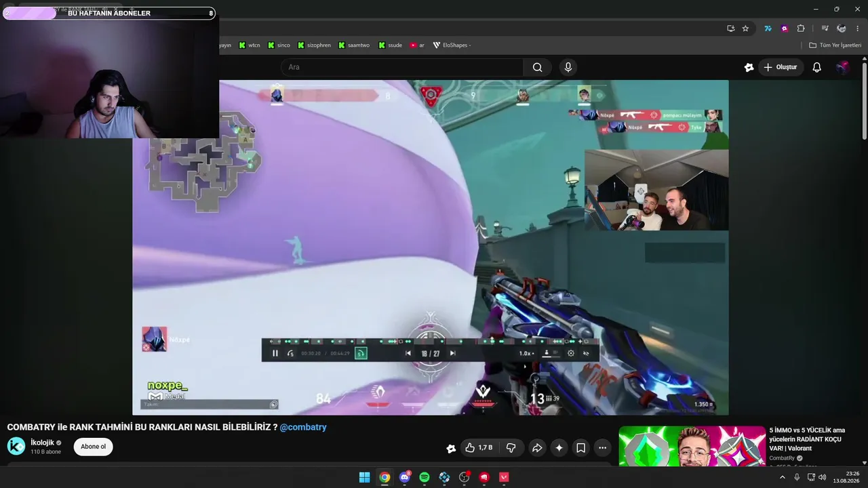Open the Windows Start menu
This screenshot has height=488, width=868.
click(364, 477)
